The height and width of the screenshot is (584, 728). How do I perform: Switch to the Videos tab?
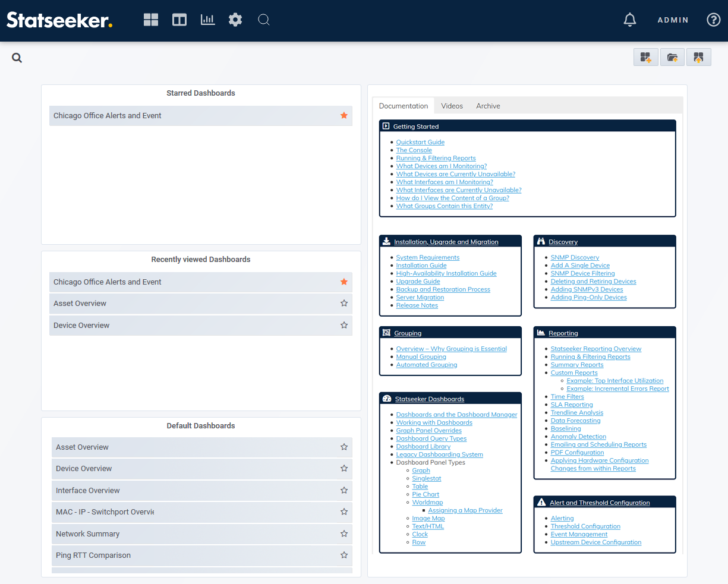click(x=452, y=106)
